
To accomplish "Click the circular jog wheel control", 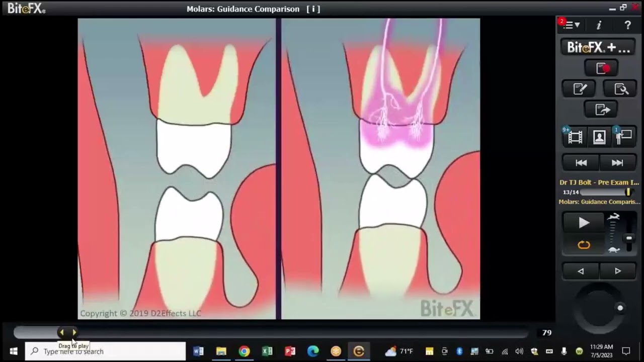I will pos(599,308).
